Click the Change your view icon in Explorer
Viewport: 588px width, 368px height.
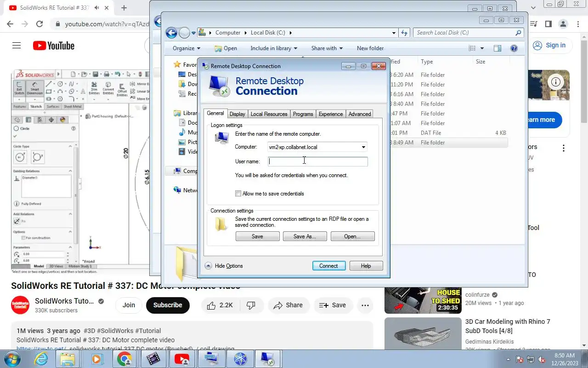coord(472,48)
